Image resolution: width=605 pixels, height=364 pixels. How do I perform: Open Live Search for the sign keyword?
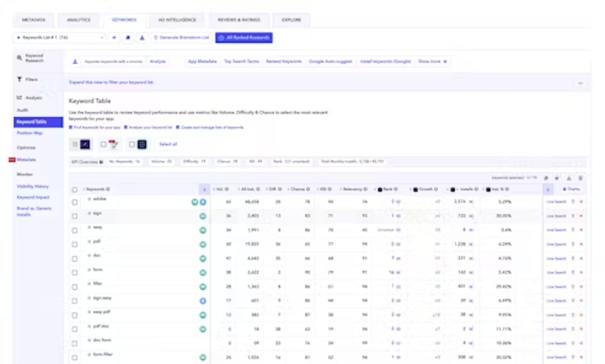[556, 216]
